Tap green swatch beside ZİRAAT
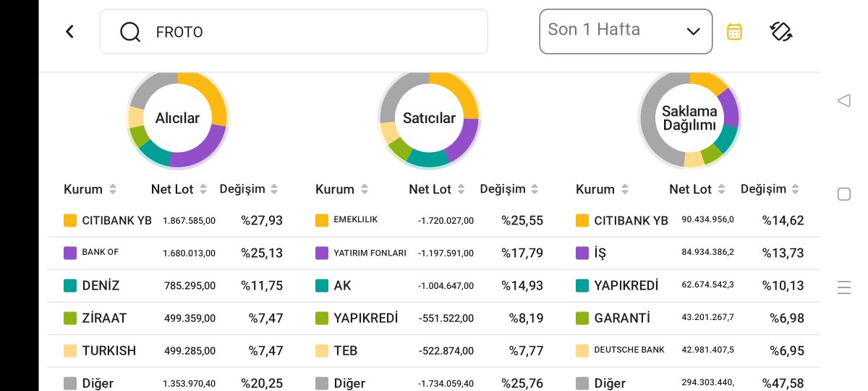The width and height of the screenshot is (868, 391). (x=70, y=318)
